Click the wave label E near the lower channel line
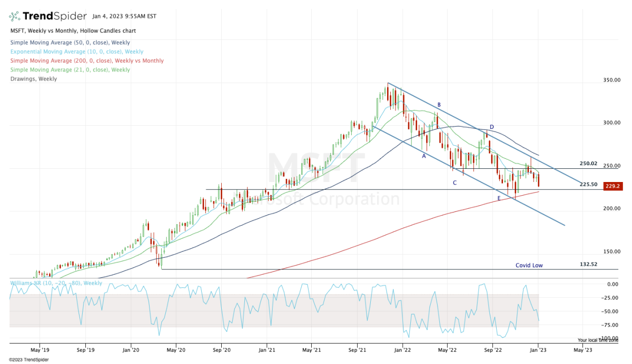 click(499, 198)
